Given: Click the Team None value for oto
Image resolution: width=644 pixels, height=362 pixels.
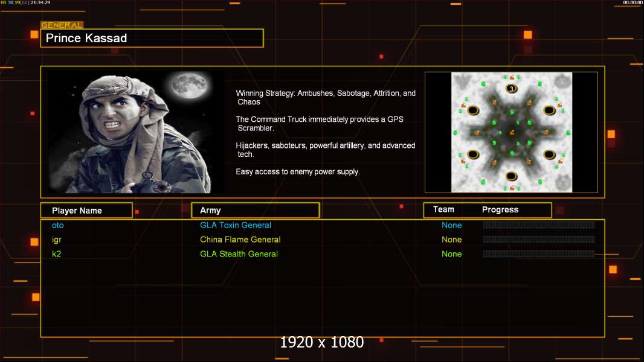Looking at the screenshot, I should (451, 225).
